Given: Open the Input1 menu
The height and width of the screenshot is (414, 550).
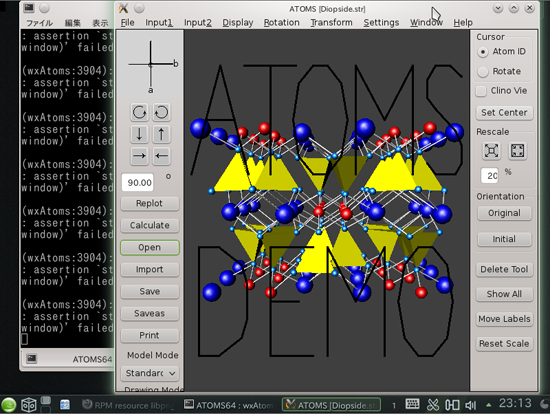Looking at the screenshot, I should pos(159,22).
